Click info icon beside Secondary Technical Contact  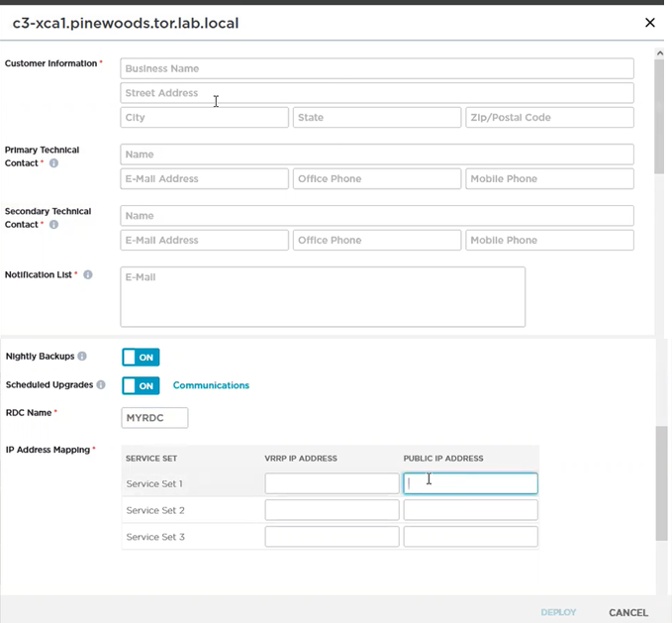click(53, 225)
